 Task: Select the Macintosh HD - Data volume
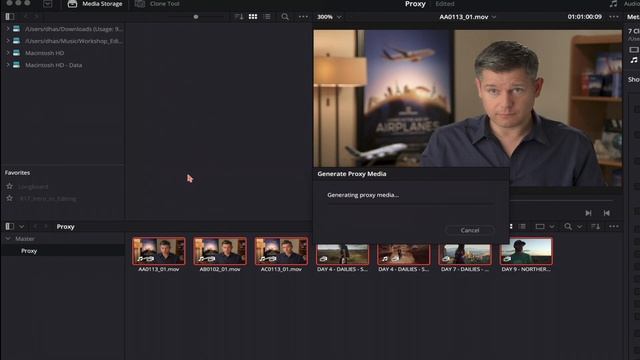[53, 65]
